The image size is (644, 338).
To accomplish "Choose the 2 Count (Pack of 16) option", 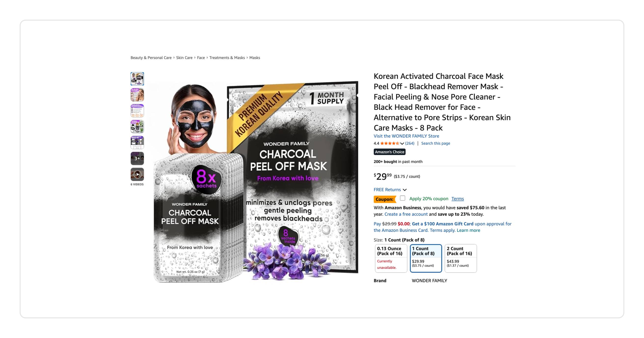I will coord(460,258).
